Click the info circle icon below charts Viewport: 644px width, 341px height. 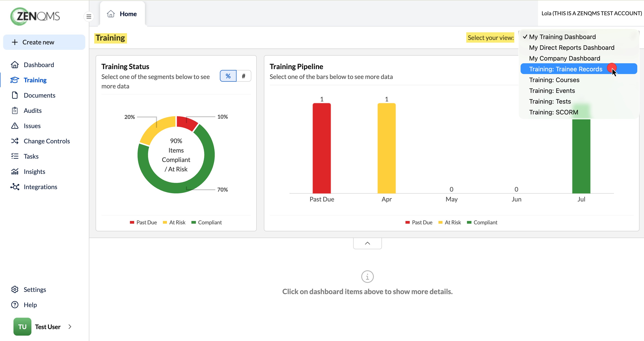pyautogui.click(x=367, y=276)
